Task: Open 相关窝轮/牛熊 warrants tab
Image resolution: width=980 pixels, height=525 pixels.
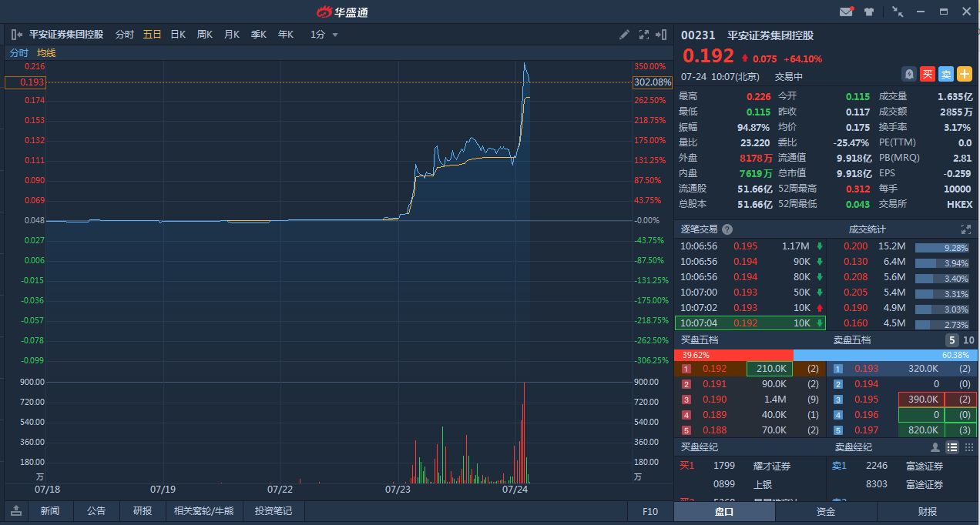Action: tap(203, 511)
